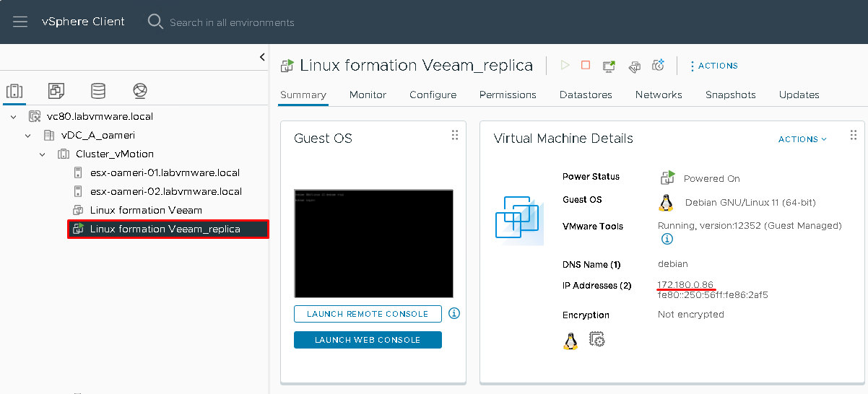Open the Datastores tab

point(586,95)
